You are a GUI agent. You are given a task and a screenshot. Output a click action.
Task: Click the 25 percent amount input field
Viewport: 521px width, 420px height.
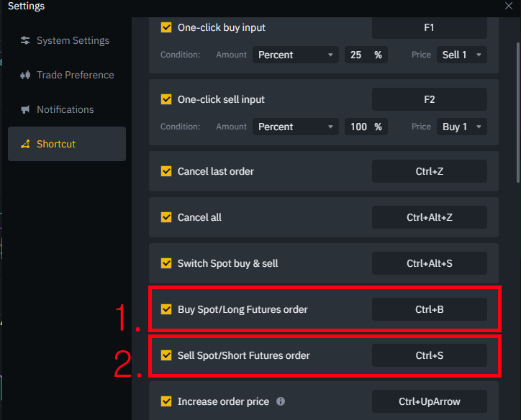click(366, 55)
